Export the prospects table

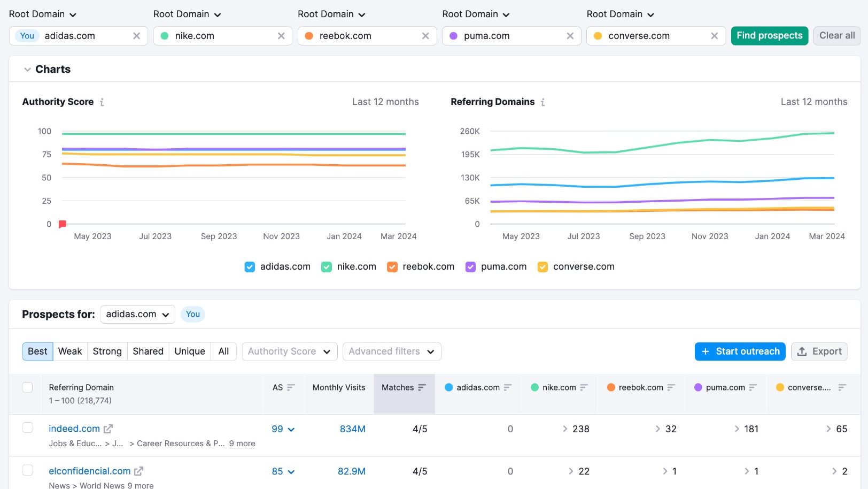click(x=819, y=352)
